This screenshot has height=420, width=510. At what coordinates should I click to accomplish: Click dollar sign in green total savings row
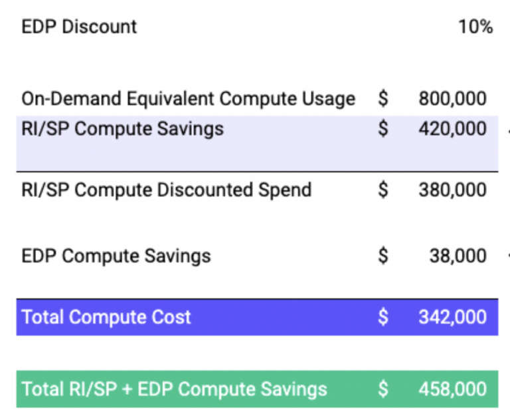[x=383, y=389]
